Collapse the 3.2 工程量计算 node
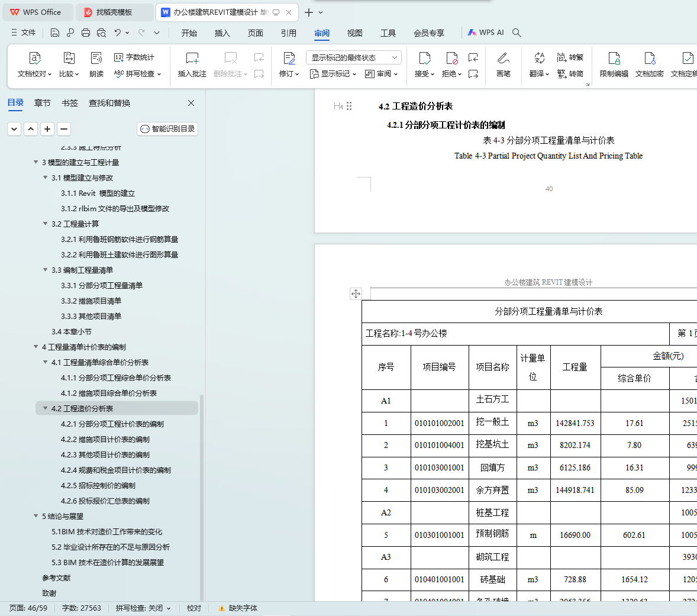 (x=46, y=224)
